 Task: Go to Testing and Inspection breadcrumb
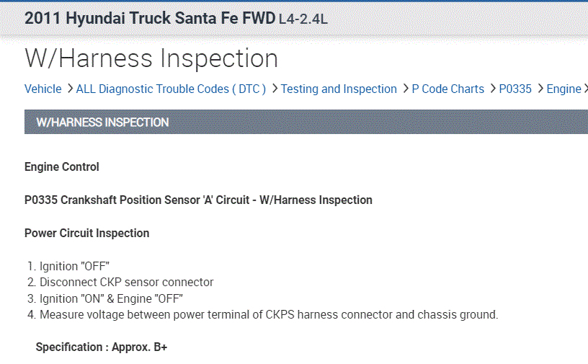(x=339, y=89)
